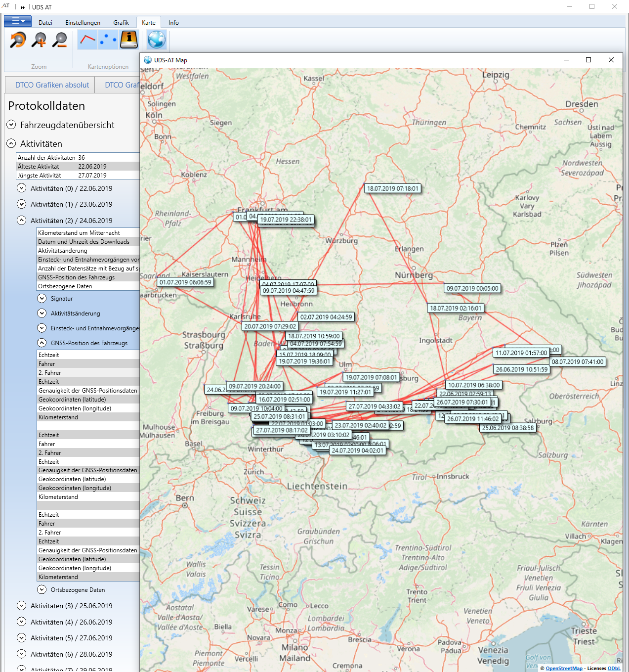This screenshot has width=629, height=672.
Task: Open the OpenStreetMap link
Action: [564, 669]
